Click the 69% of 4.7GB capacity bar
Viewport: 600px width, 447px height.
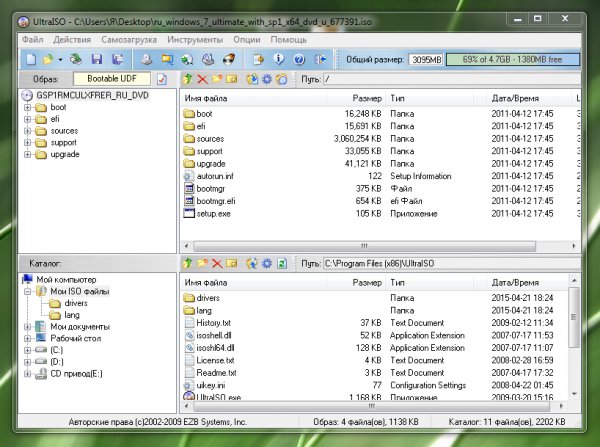[512, 59]
